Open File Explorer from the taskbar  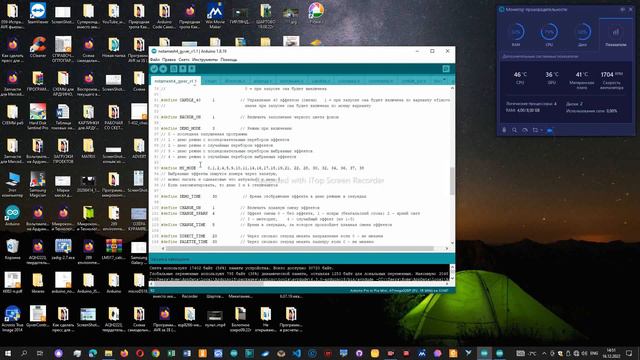click(x=109, y=353)
